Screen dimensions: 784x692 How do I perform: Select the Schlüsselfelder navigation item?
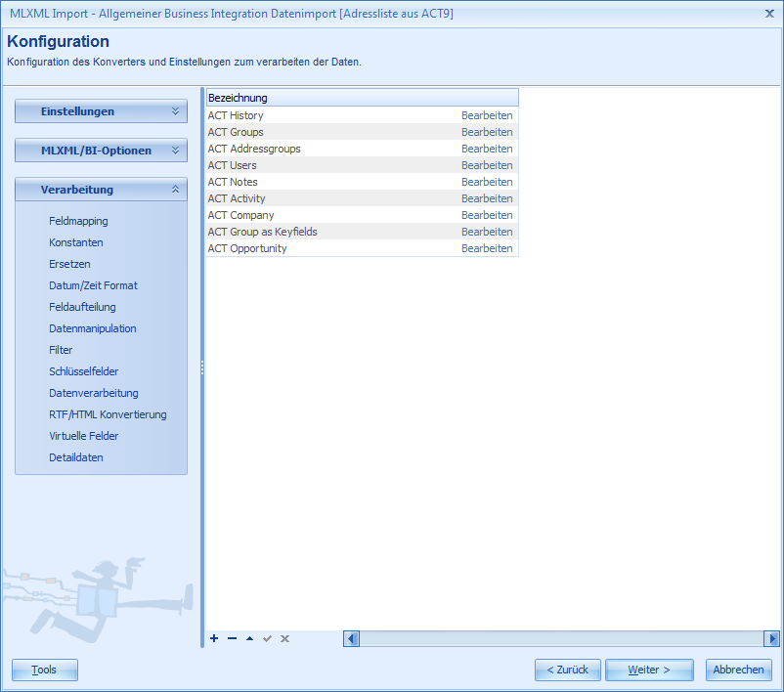click(x=83, y=370)
